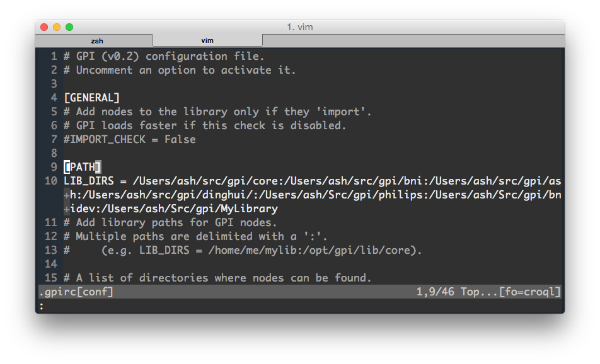This screenshot has width=600, height=364.
Task: Select the vim tab
Action: pos(207,40)
